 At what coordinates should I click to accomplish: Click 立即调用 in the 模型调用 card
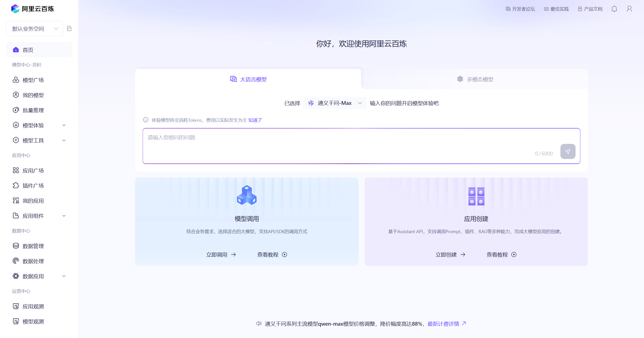pos(221,255)
